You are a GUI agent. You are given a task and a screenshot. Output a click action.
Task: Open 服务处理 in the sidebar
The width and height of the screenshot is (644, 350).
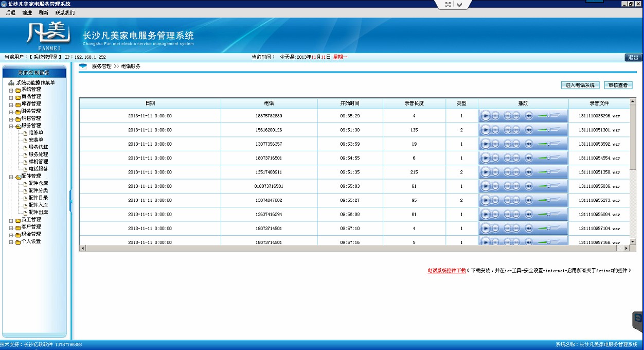coord(39,154)
